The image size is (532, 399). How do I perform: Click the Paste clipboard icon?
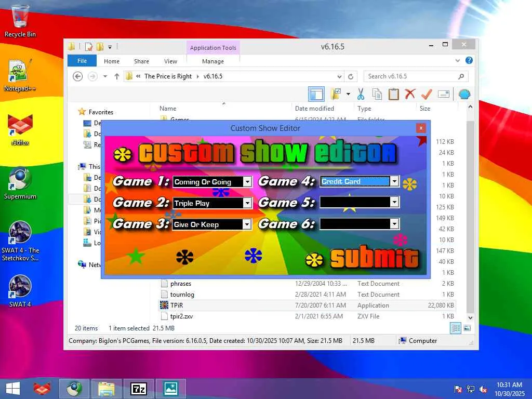[393, 94]
